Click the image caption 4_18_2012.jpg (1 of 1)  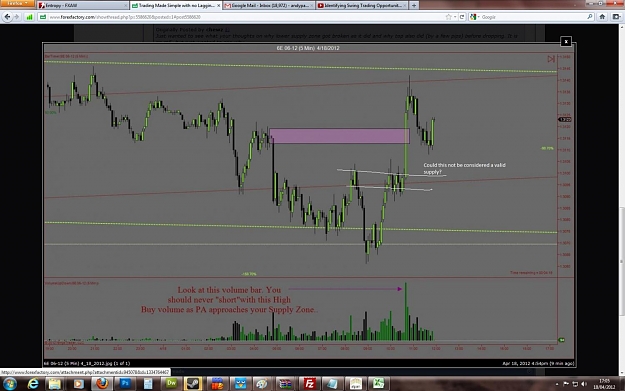click(x=86, y=363)
